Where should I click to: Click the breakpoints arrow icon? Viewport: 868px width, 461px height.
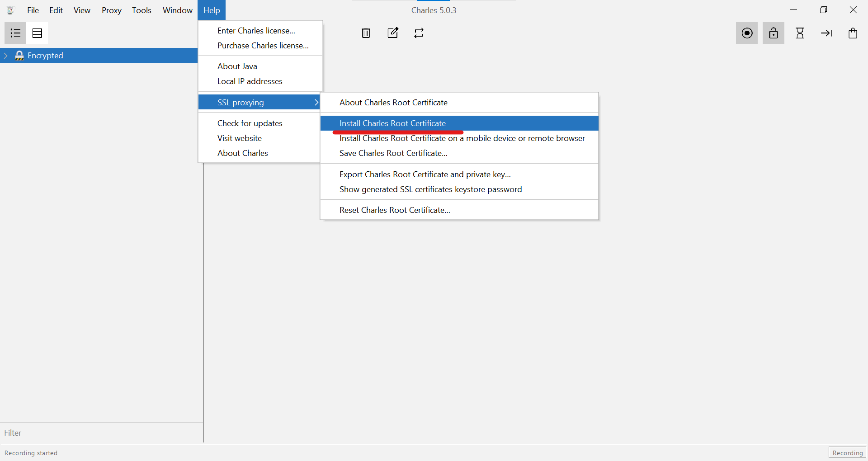click(826, 33)
